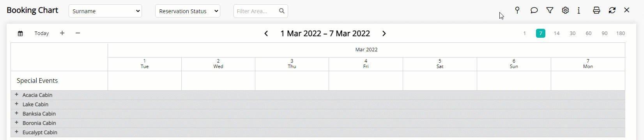Expand the Eucalypt Cabin group
The width and height of the screenshot is (644, 140).
tap(16, 132)
